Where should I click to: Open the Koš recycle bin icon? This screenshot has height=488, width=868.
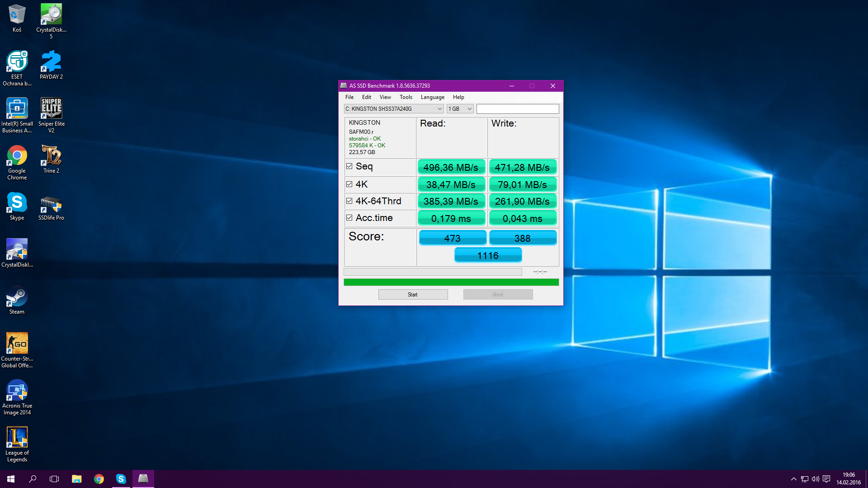pos(17,19)
